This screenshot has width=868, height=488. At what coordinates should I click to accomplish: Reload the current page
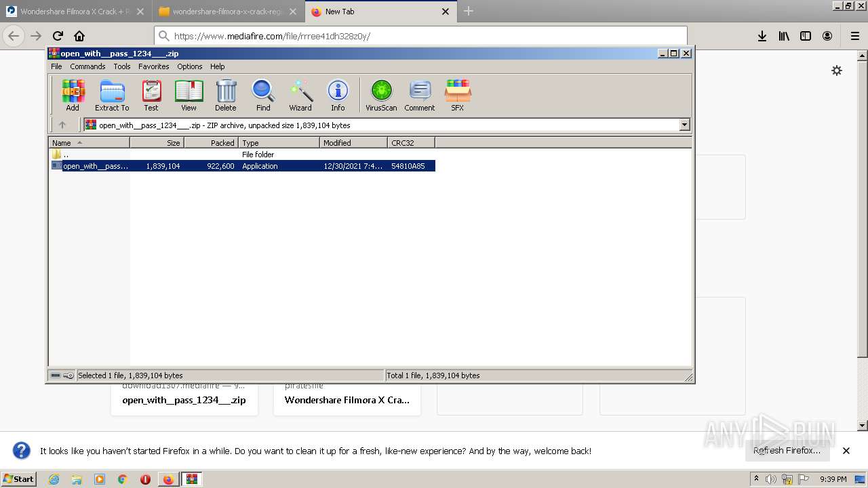(x=58, y=36)
